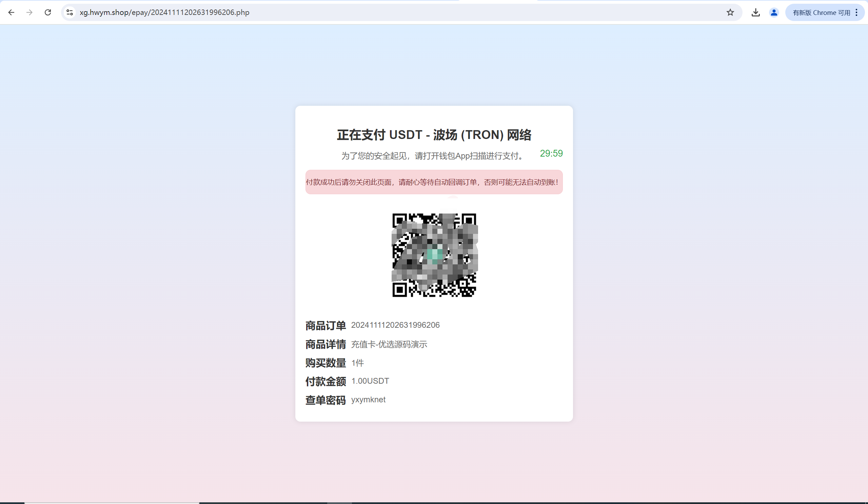Click the 1.00USDT payment amount
868x504 pixels.
pyautogui.click(x=370, y=381)
